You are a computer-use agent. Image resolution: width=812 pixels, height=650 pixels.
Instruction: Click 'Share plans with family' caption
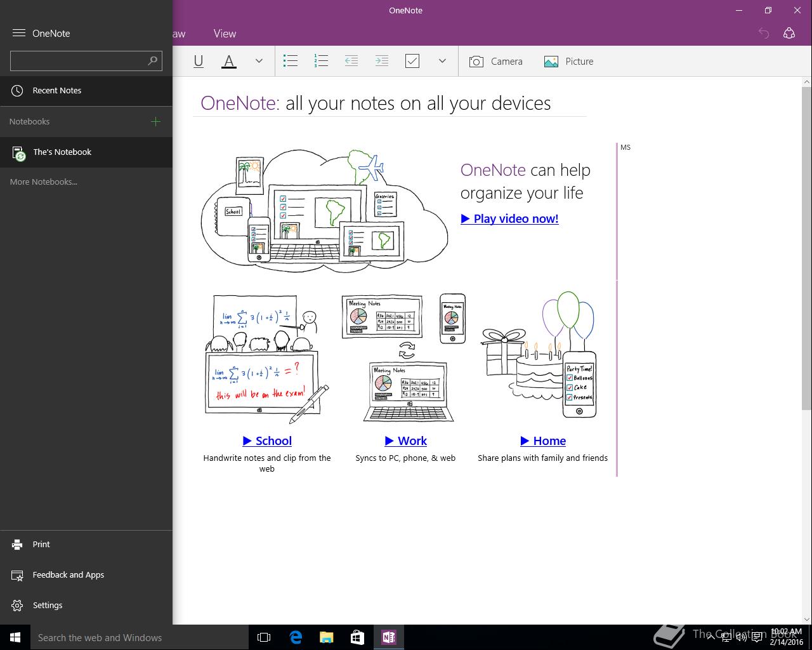pyautogui.click(x=543, y=458)
